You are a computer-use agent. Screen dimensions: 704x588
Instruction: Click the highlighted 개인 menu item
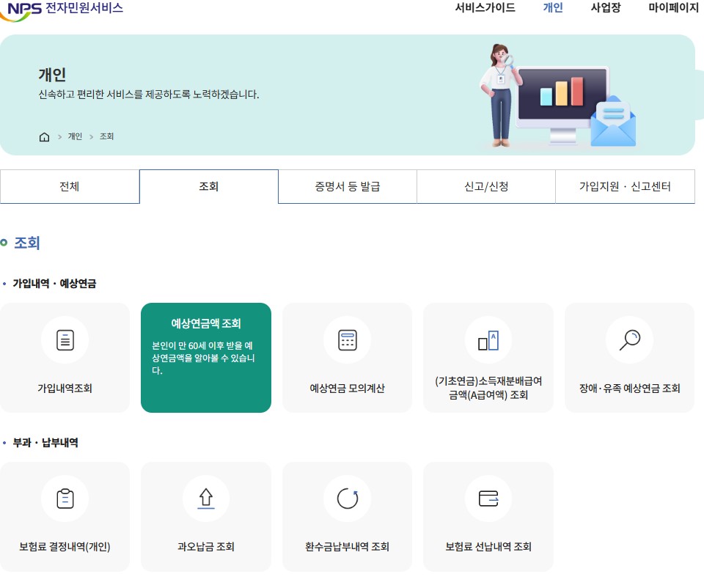[x=552, y=9]
